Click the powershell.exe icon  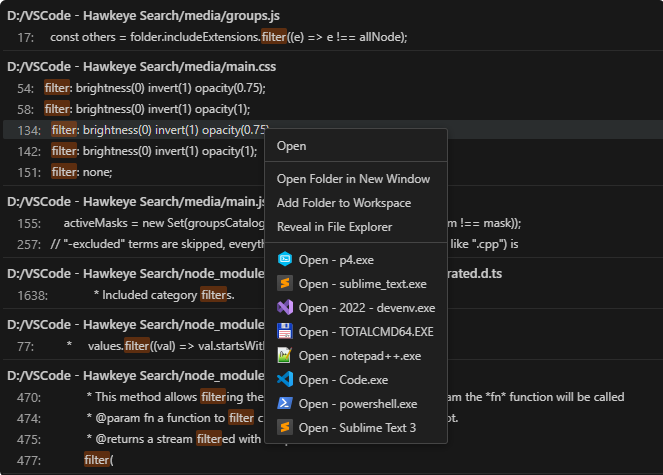point(285,404)
